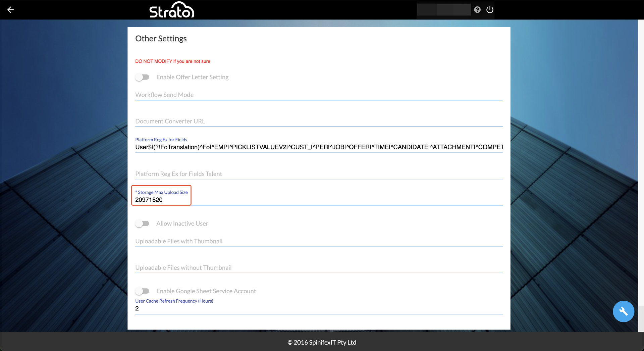Click the Other Settings heading
Screen dimensions: 644x351
pyautogui.click(x=161, y=39)
